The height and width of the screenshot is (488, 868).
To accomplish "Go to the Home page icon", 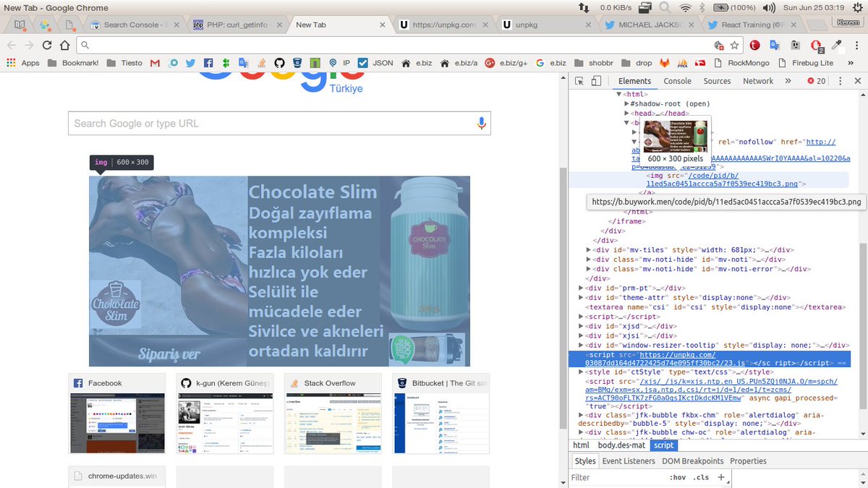I will [x=65, y=45].
